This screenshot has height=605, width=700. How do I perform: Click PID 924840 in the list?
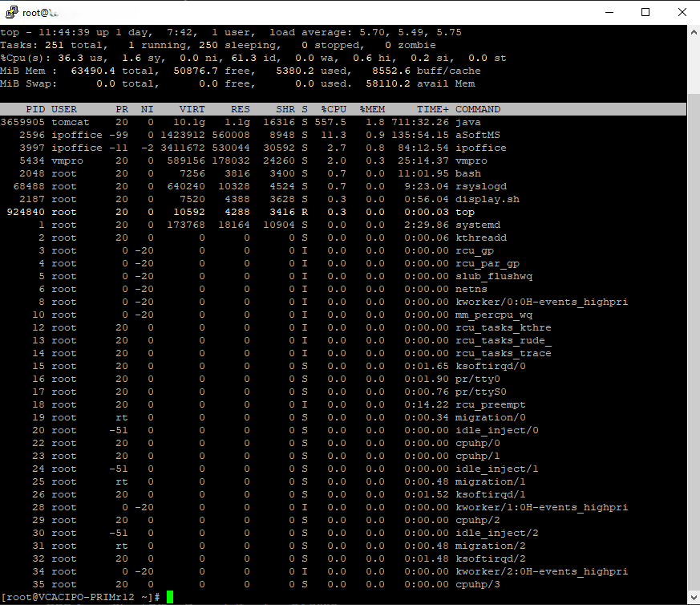click(x=26, y=213)
